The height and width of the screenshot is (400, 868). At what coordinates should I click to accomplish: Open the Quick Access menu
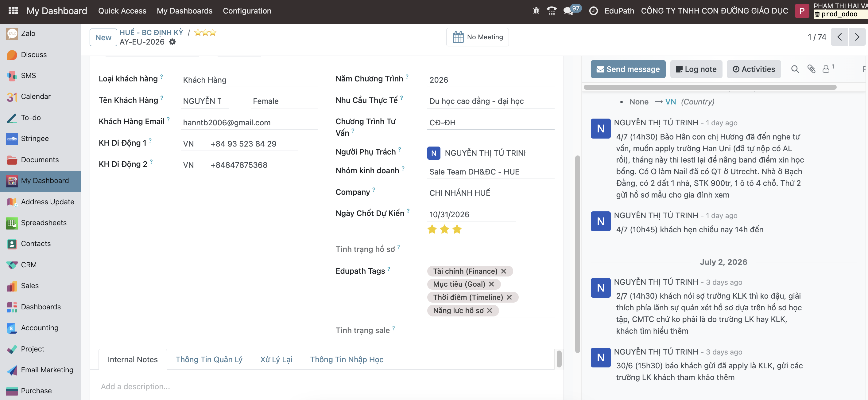(x=122, y=11)
